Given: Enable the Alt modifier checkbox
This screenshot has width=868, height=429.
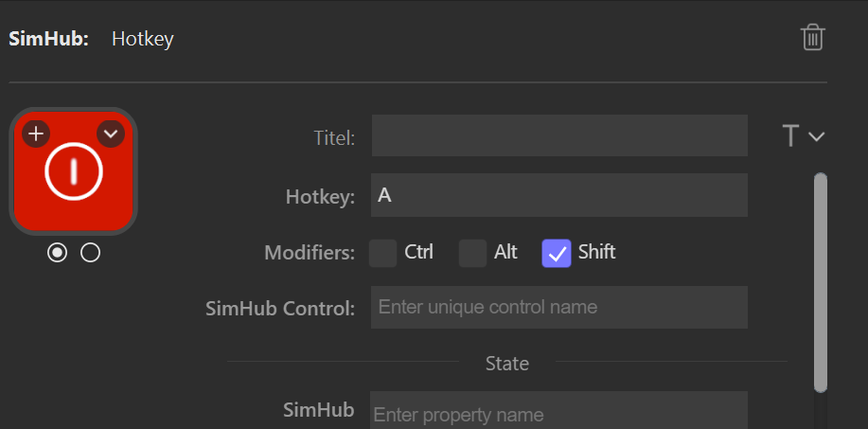Looking at the screenshot, I should point(472,254).
